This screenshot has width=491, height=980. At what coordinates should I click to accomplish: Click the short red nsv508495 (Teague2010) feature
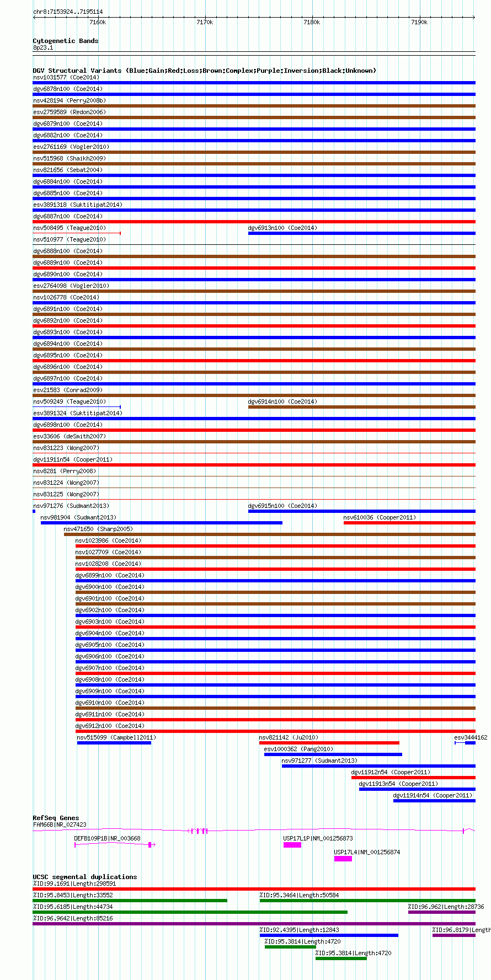77,233
